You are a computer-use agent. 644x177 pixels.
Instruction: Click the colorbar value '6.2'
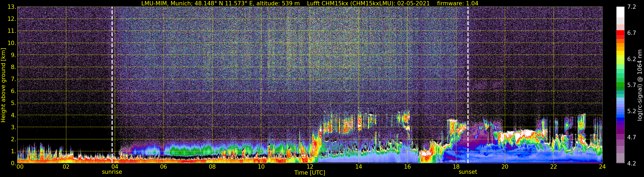[632, 59]
